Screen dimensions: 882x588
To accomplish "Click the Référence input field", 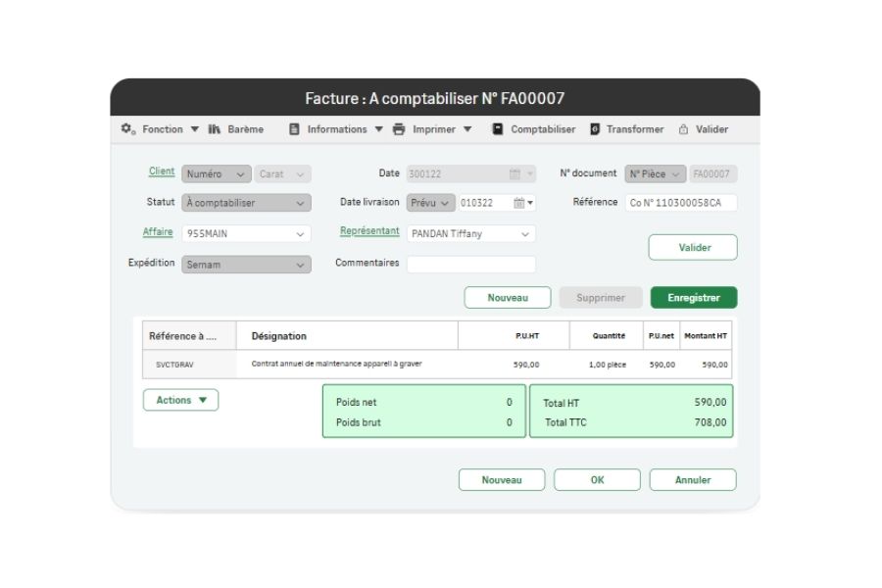I will [x=680, y=203].
